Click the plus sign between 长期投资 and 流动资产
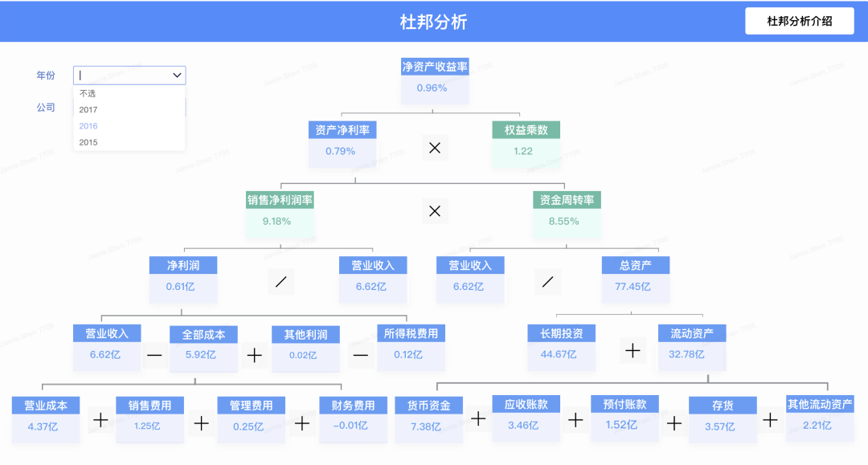The image size is (868, 465). pyautogui.click(x=633, y=350)
